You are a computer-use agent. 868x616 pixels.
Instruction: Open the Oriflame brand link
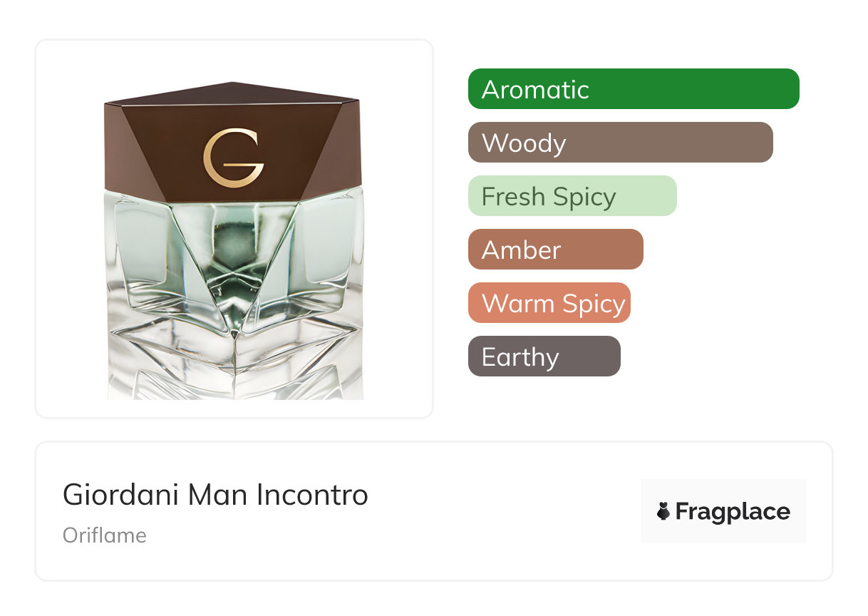pos(105,535)
